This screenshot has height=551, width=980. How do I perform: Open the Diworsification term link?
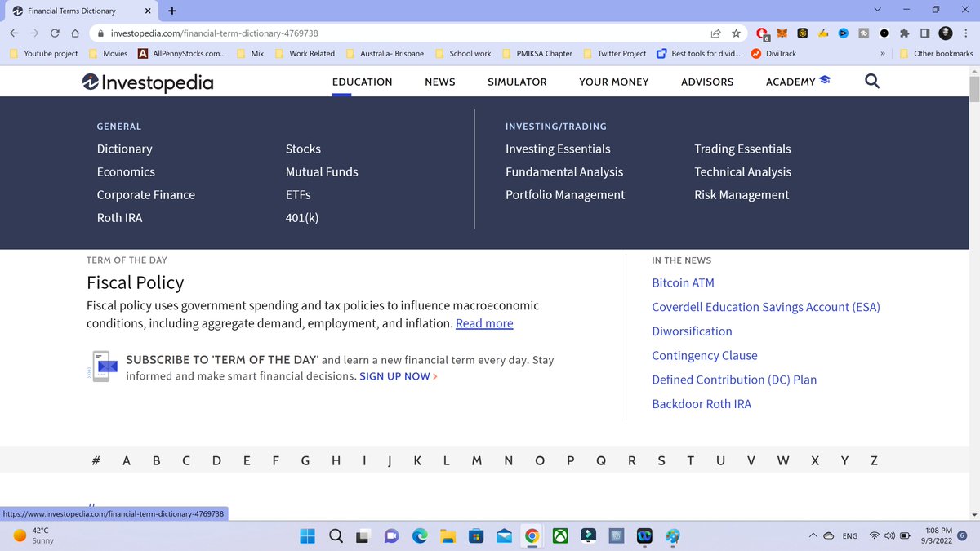tap(692, 331)
